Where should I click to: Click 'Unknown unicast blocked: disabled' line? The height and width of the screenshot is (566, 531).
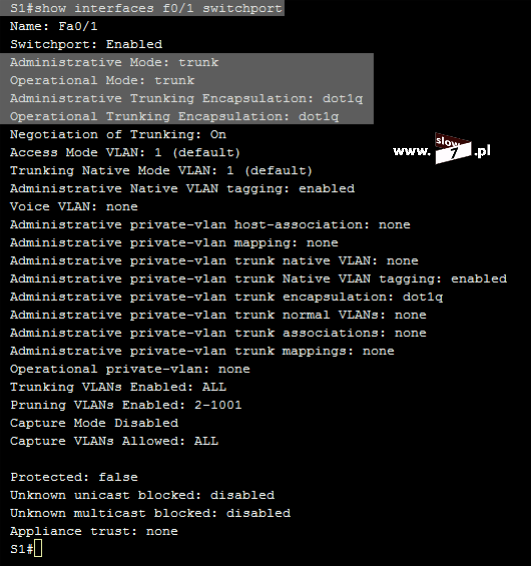point(142,495)
